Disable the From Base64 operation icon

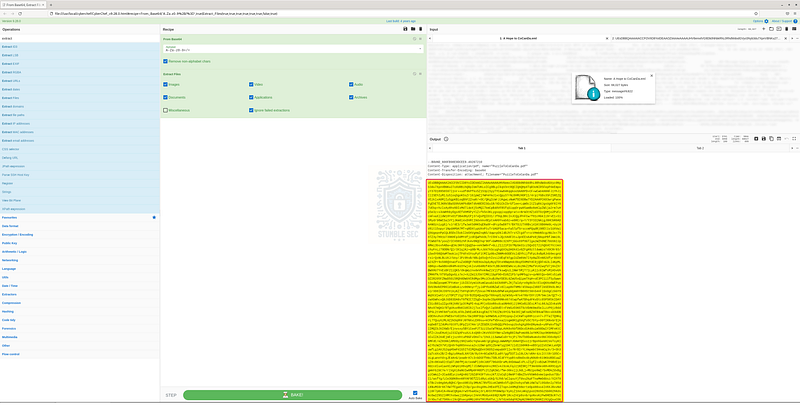coord(415,39)
